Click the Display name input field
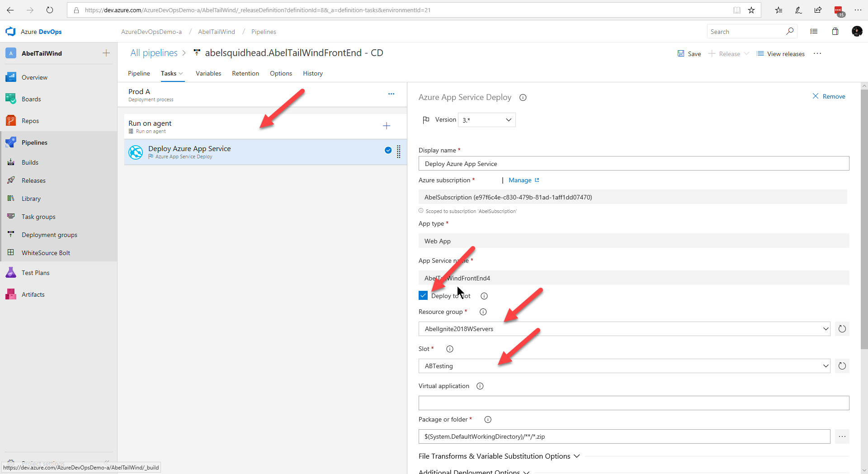 click(x=634, y=163)
